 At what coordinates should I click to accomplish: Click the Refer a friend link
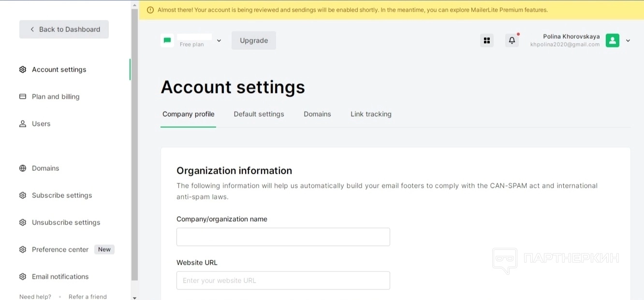88,297
